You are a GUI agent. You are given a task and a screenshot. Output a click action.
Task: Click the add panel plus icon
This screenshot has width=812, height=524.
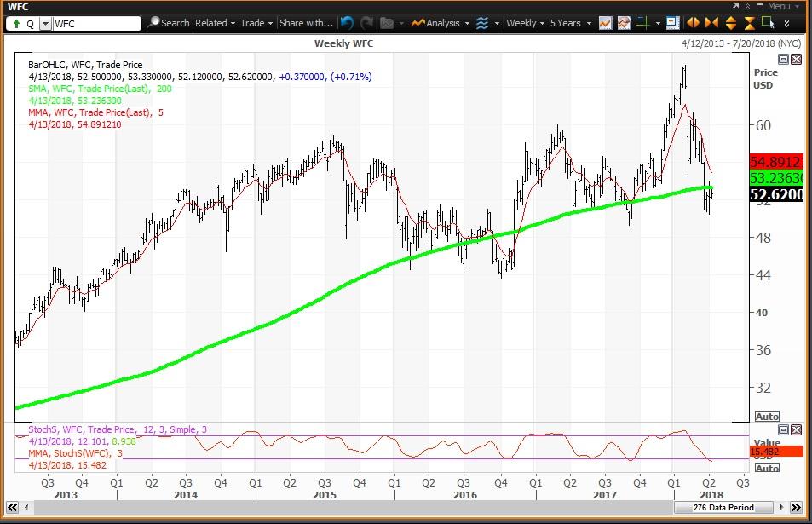673,23
